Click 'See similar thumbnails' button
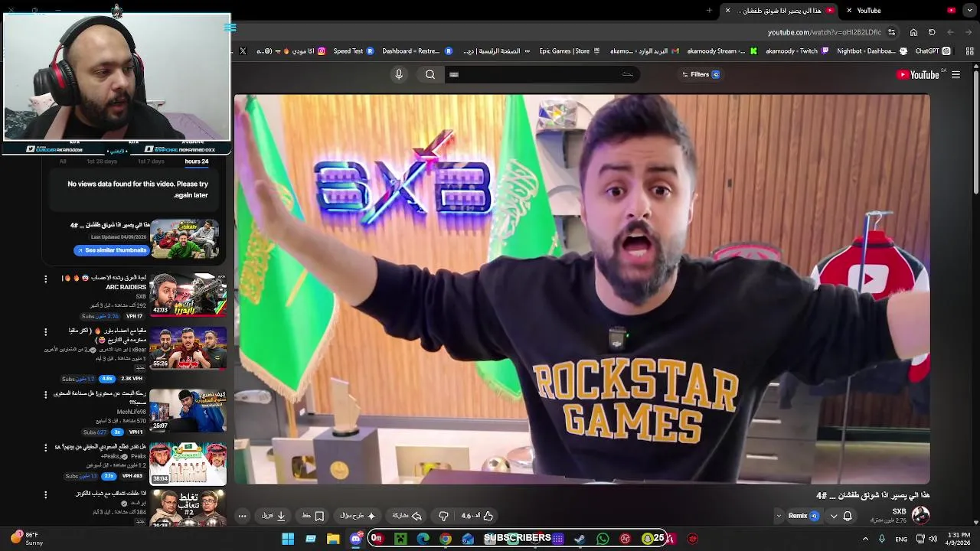 [111, 250]
